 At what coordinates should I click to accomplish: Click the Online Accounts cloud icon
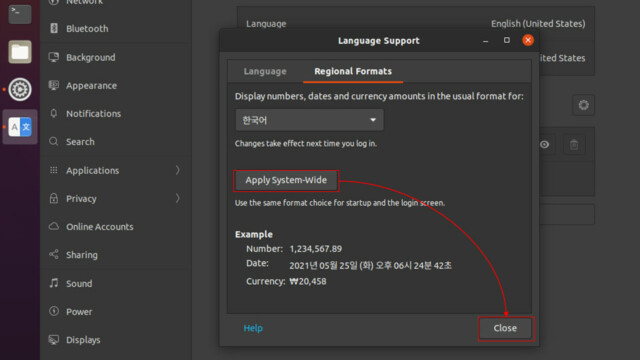(x=54, y=226)
